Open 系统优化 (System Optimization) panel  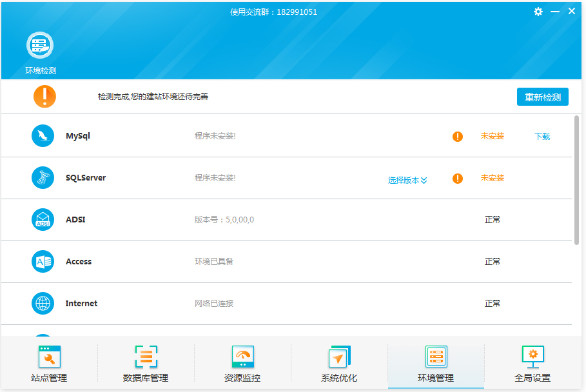coord(339,363)
